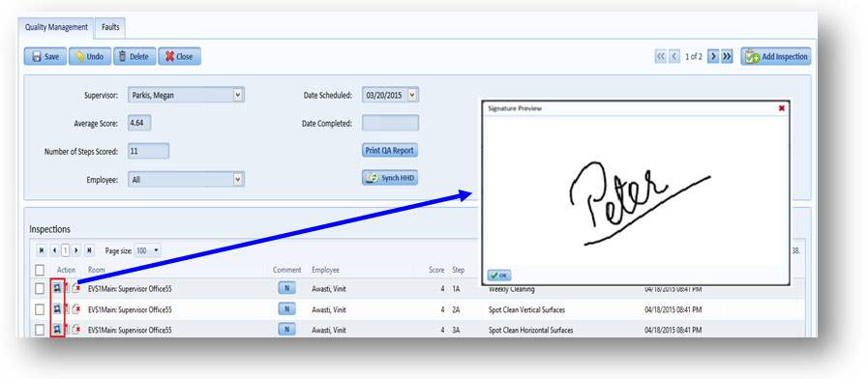Screen dimensions: 868x379
Task: Skip to last inspection record
Action: point(728,56)
